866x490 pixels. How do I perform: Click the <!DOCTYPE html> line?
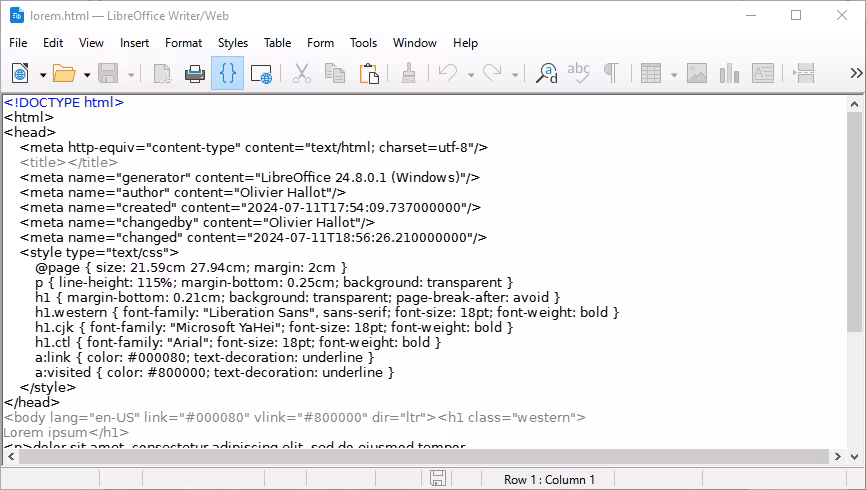pos(64,102)
